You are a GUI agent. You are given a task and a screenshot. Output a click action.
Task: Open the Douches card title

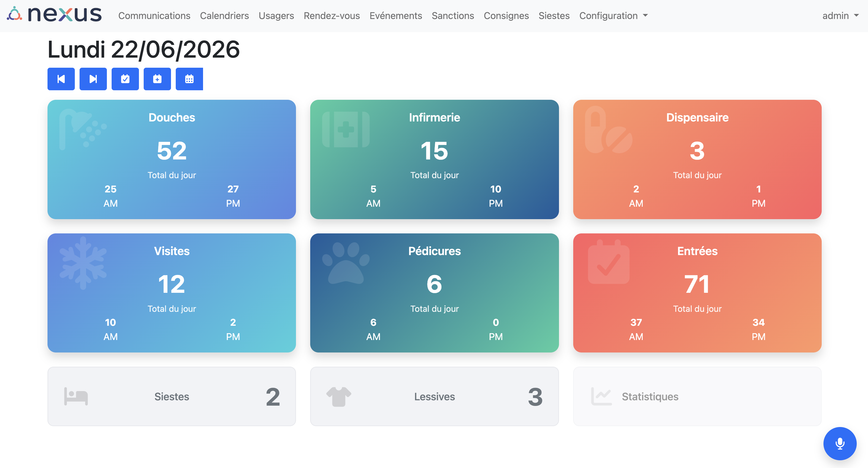coord(172,117)
